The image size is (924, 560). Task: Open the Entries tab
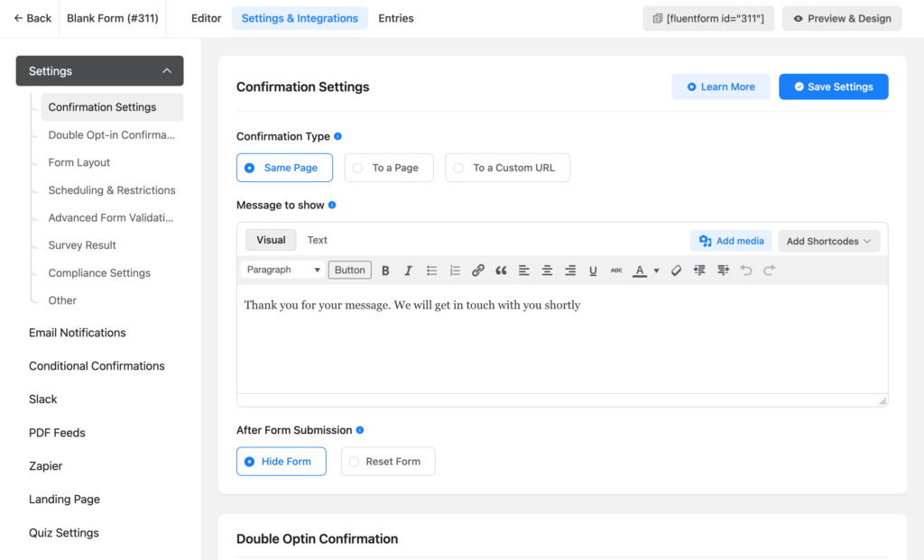point(395,17)
